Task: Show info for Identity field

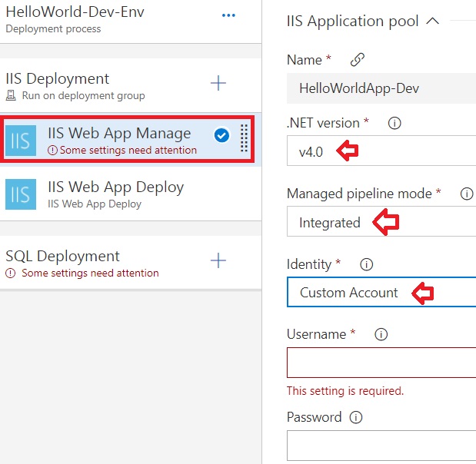Action: 366,264
